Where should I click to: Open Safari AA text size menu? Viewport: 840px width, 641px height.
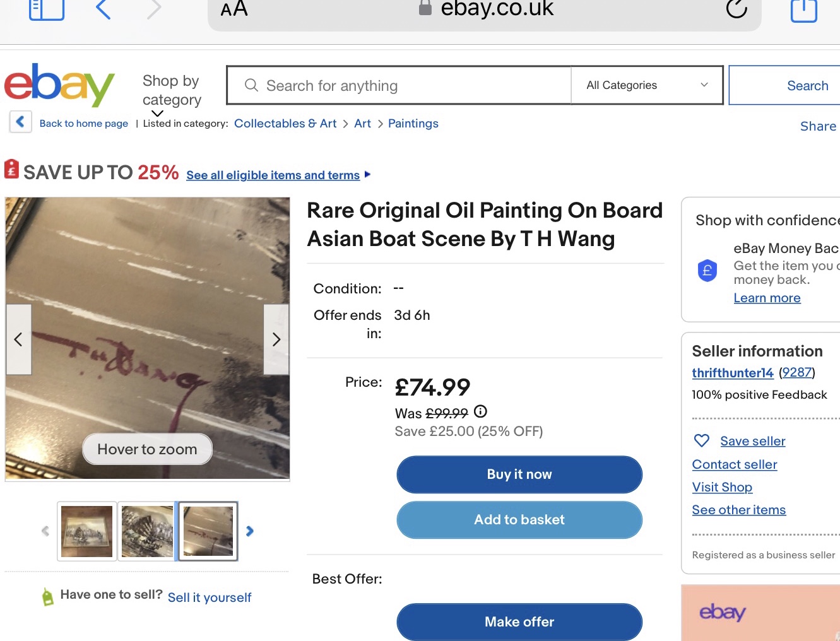pyautogui.click(x=234, y=9)
